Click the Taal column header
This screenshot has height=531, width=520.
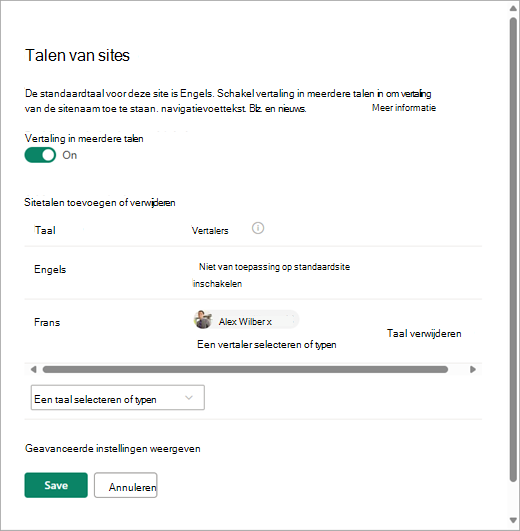point(45,231)
